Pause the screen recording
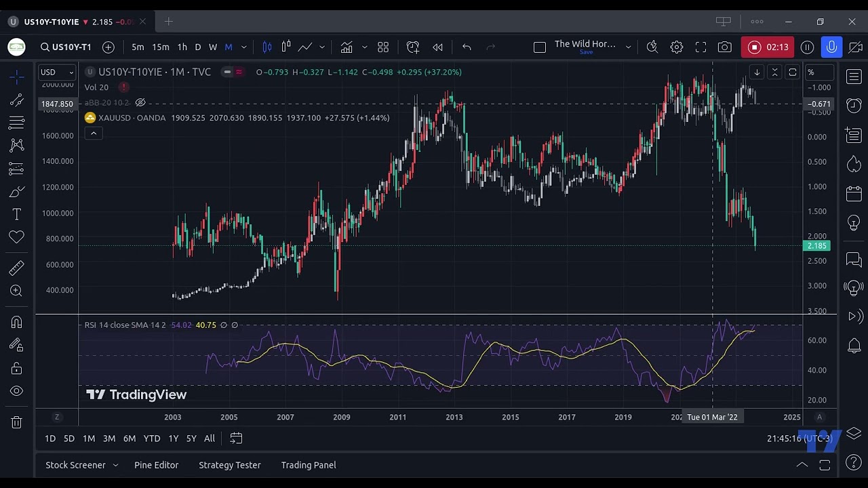868x488 pixels. coord(807,47)
